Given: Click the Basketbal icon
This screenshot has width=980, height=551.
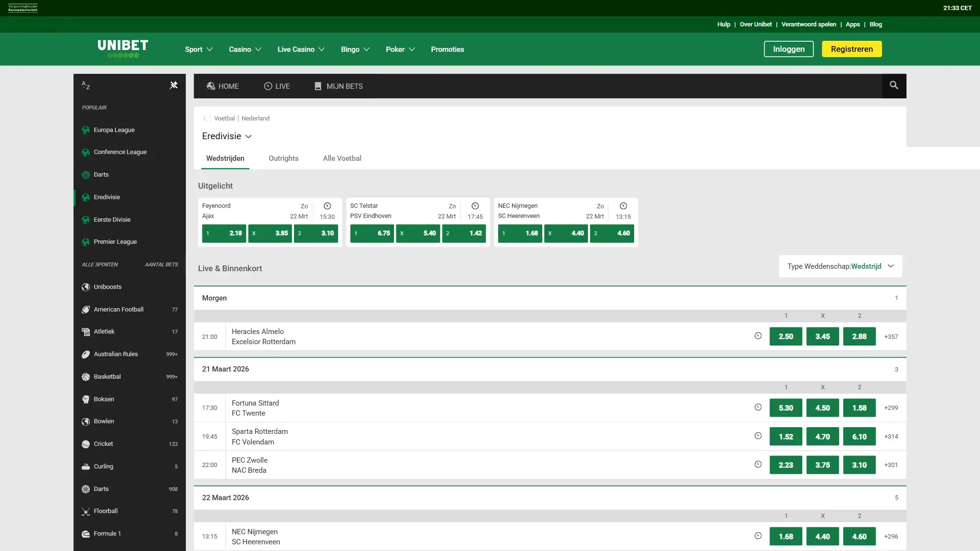Looking at the screenshot, I should [x=86, y=377].
